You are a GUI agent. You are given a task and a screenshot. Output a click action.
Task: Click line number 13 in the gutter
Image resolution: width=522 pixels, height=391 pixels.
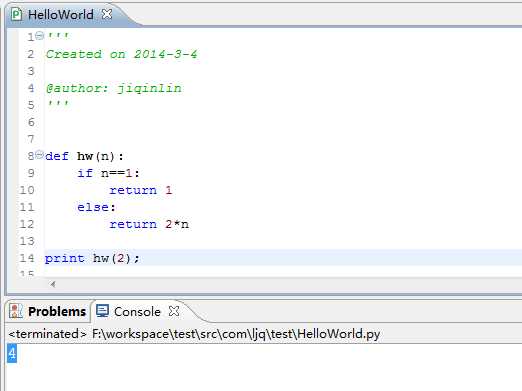pyautogui.click(x=27, y=241)
